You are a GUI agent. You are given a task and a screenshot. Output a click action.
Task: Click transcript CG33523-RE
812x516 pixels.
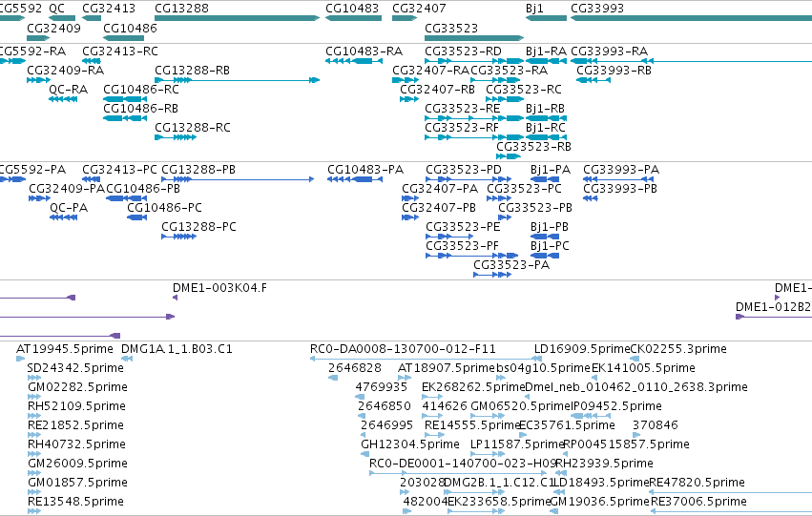click(474, 118)
